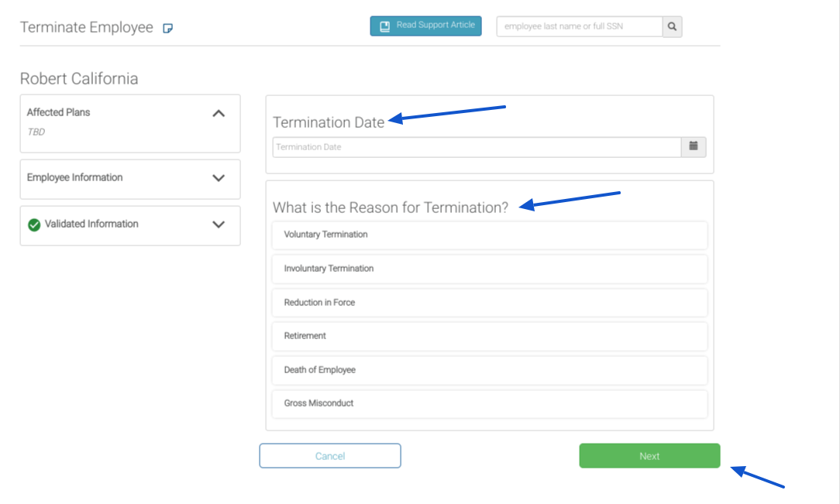840x504 pixels.
Task: Click the Termination Date text field
Action: point(476,147)
